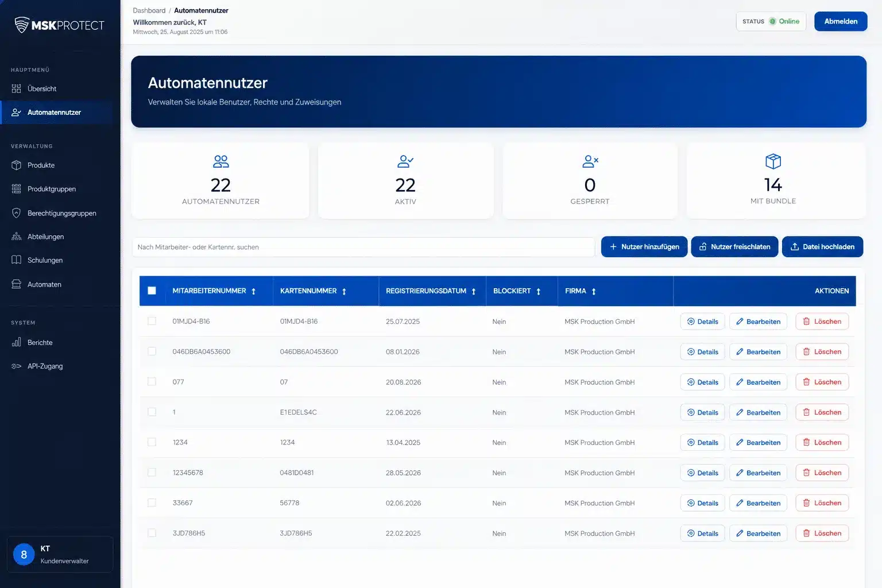882x588 pixels.
Task: Edit the employee 077 row
Action: coord(758,382)
